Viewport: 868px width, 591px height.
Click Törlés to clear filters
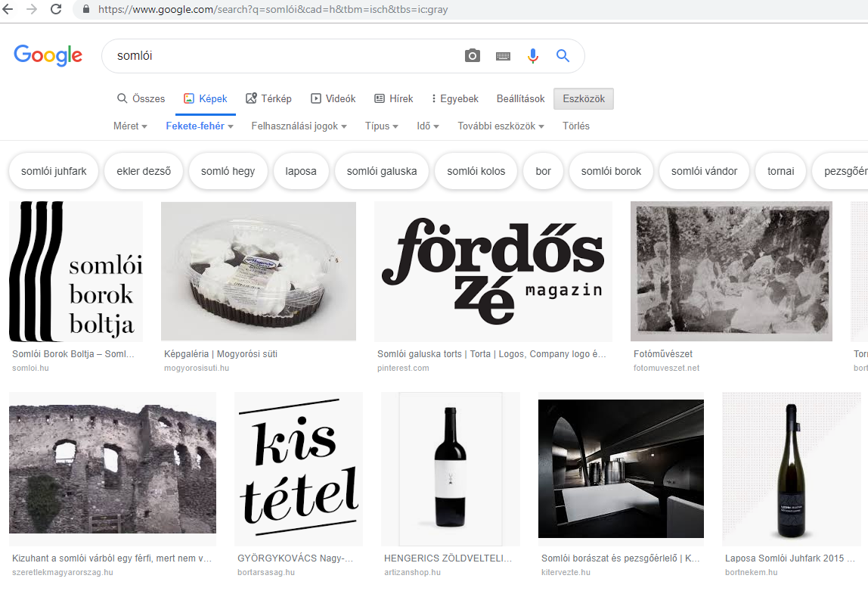[575, 126]
